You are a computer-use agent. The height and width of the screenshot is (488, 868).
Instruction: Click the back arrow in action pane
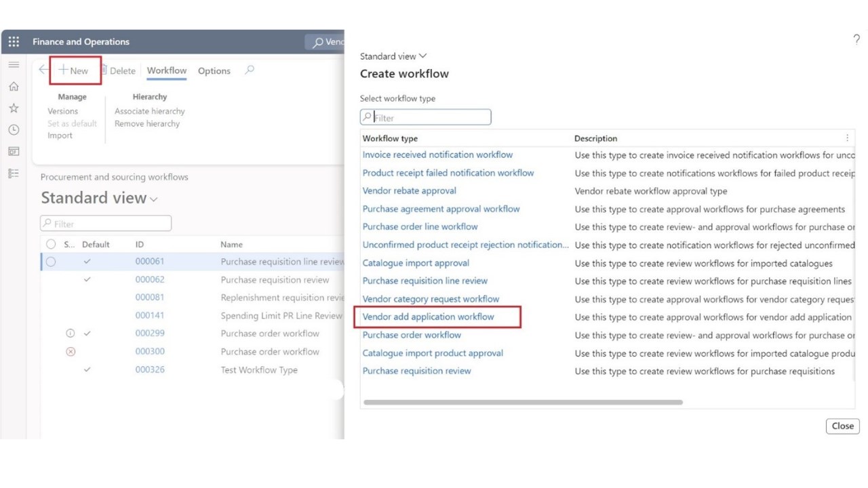[43, 70]
